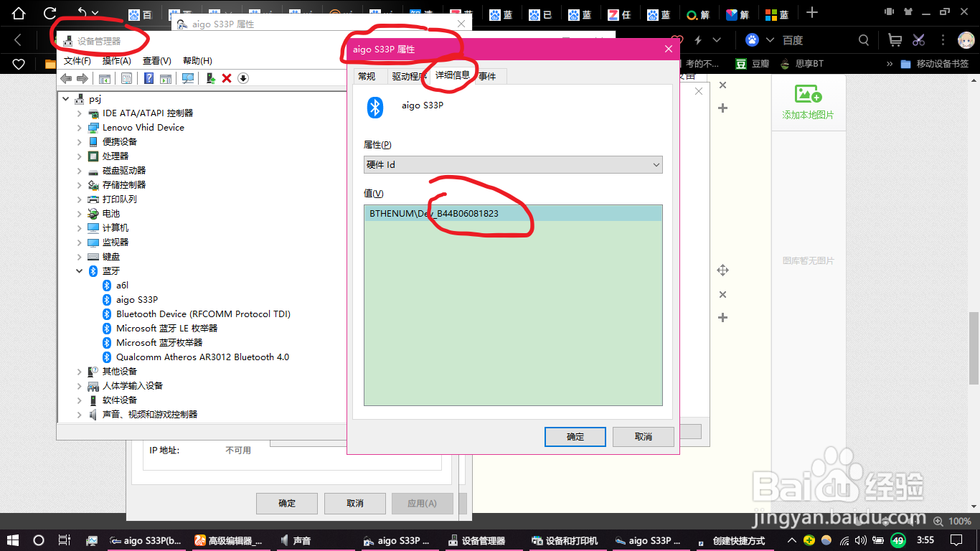Expand the 磁盘驱动器 node
The width and height of the screenshot is (980, 551).
coord(80,171)
